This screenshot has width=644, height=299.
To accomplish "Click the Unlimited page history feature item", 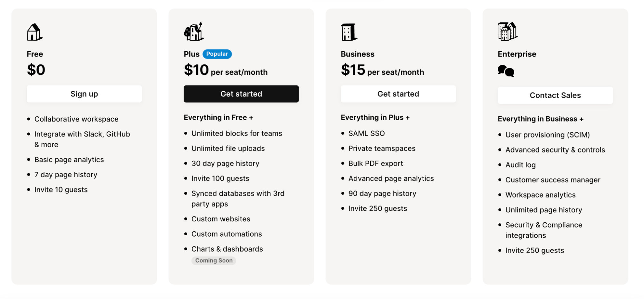I will pos(543,209).
